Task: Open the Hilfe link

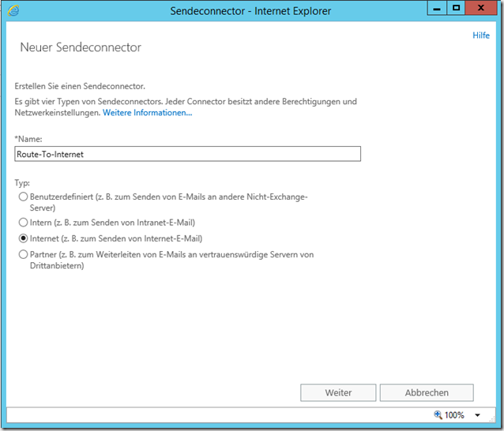Action: [x=480, y=36]
